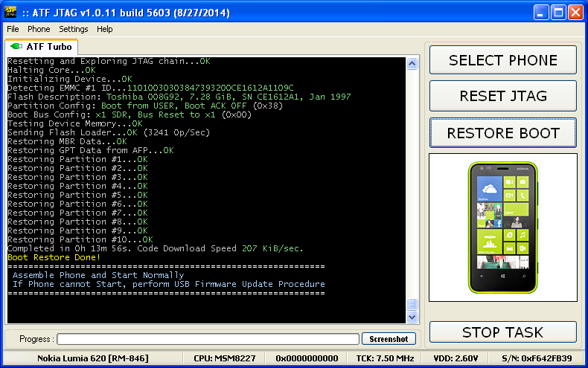588x368 pixels.
Task: Click 'Restoring MBR Data...OK' log line
Action: coord(67,142)
